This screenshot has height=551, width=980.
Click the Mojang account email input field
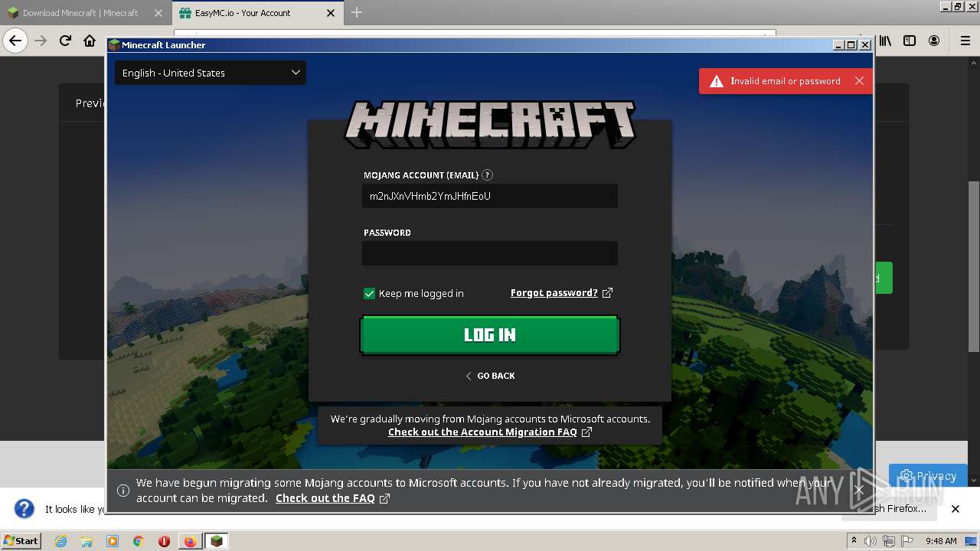490,196
